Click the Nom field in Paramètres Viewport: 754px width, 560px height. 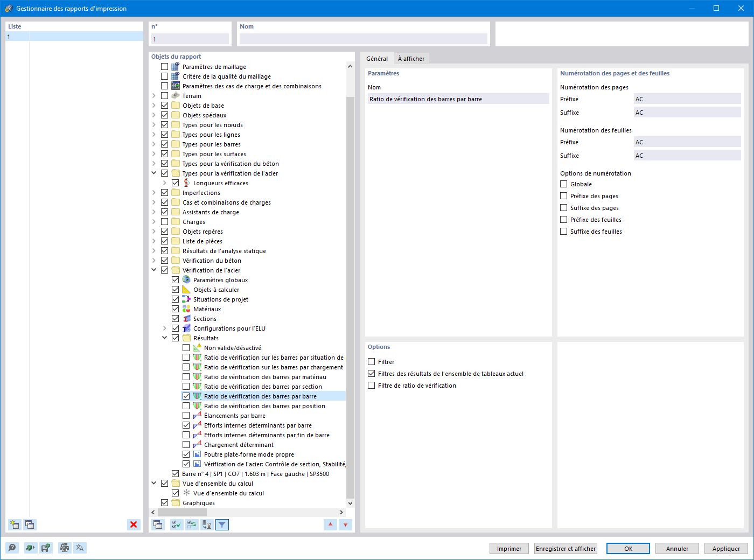(x=458, y=99)
